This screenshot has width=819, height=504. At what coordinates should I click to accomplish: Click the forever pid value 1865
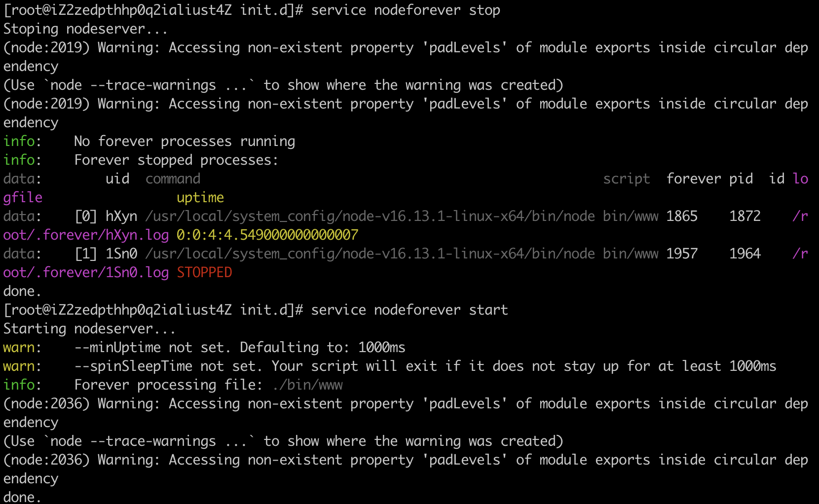pos(682,216)
